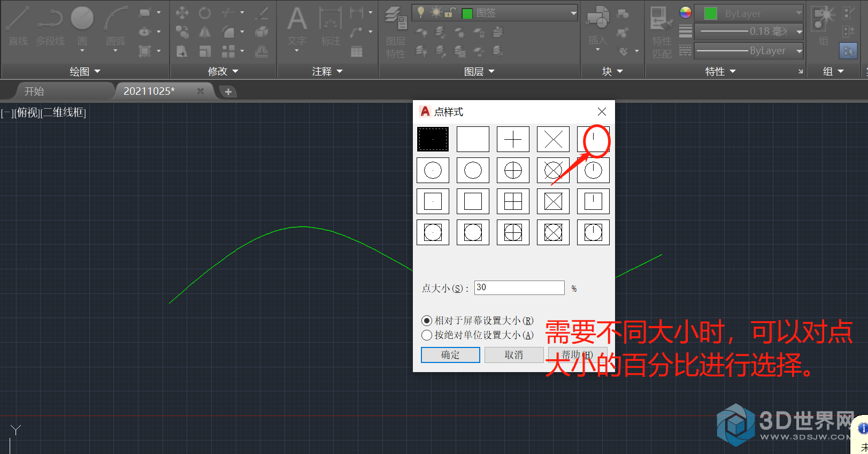
Task: Expand the 图层 layer panel
Action: 479,71
